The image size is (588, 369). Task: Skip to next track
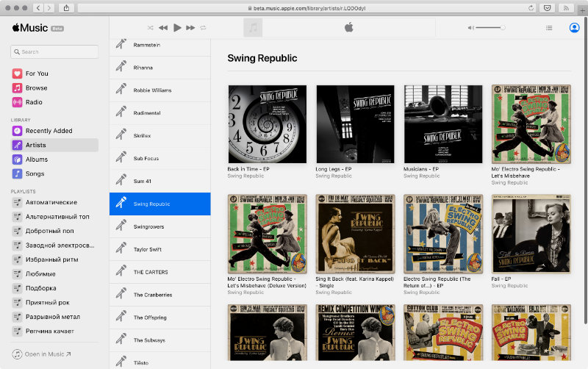pyautogui.click(x=190, y=28)
